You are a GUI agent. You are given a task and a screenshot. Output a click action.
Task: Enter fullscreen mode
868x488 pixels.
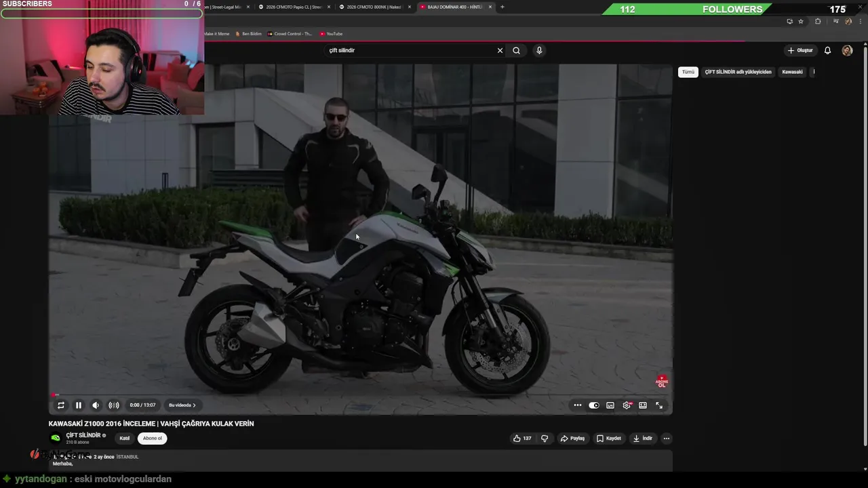tap(659, 405)
